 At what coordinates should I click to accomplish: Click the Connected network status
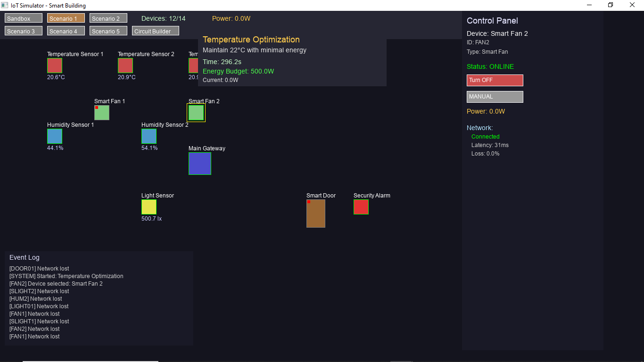tap(486, 137)
